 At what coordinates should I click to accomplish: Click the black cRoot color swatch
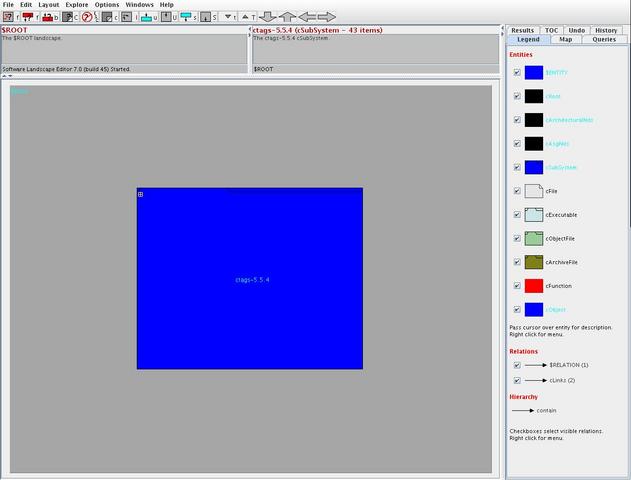click(534, 96)
